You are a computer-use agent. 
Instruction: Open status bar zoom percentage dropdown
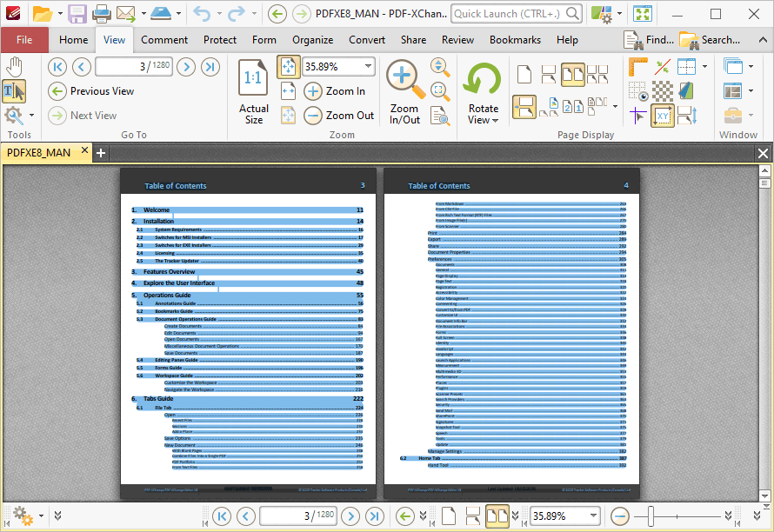[x=593, y=515]
